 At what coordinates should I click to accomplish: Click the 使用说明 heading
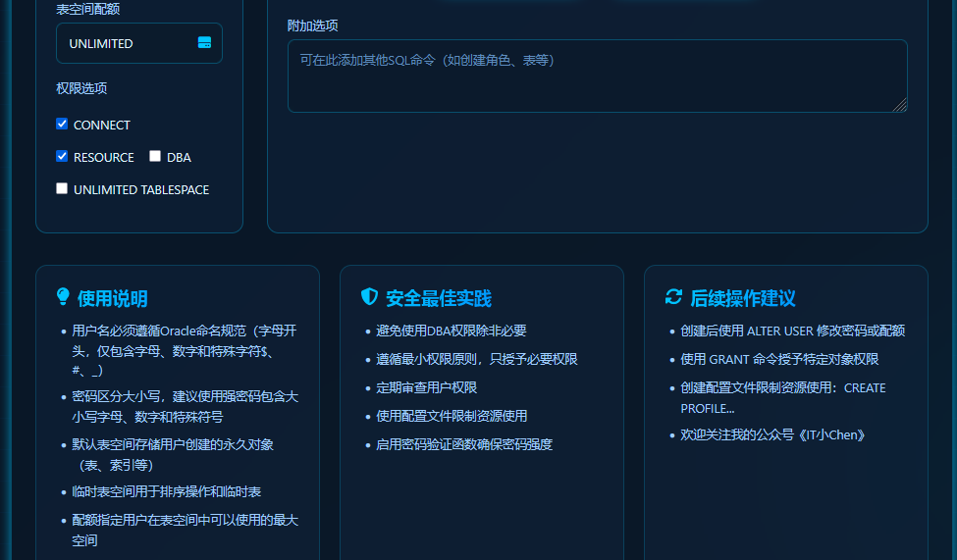tap(112, 299)
